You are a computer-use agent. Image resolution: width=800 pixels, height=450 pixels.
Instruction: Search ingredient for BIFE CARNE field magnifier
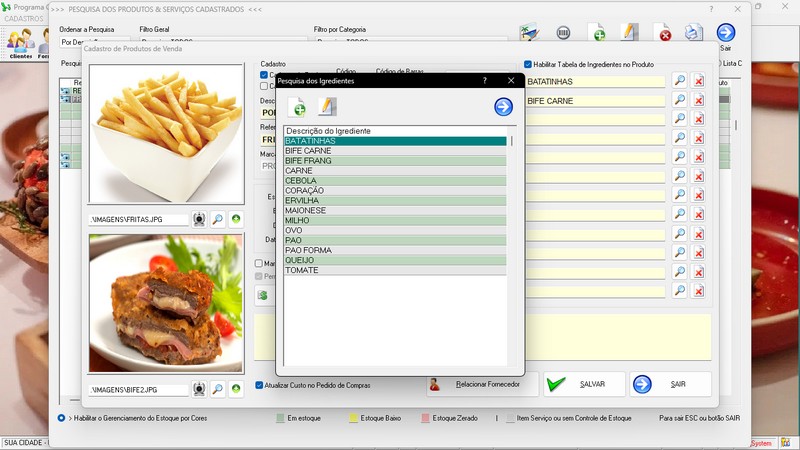pyautogui.click(x=680, y=99)
